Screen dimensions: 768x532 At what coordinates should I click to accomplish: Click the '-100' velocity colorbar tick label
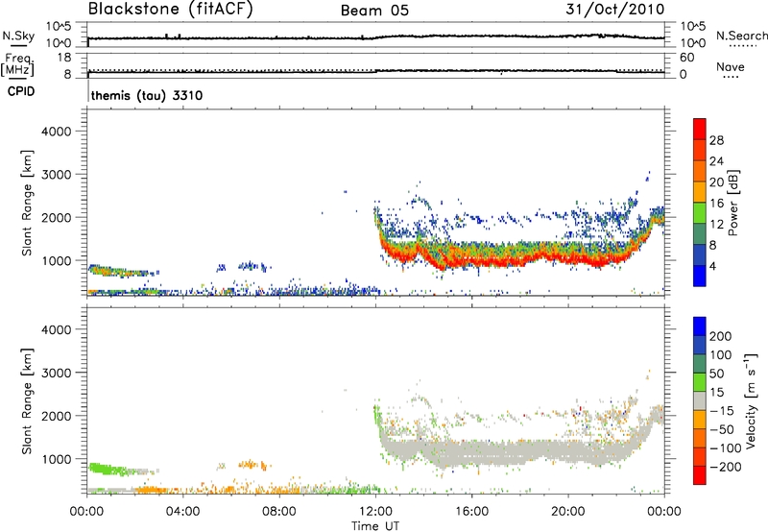(x=725, y=447)
